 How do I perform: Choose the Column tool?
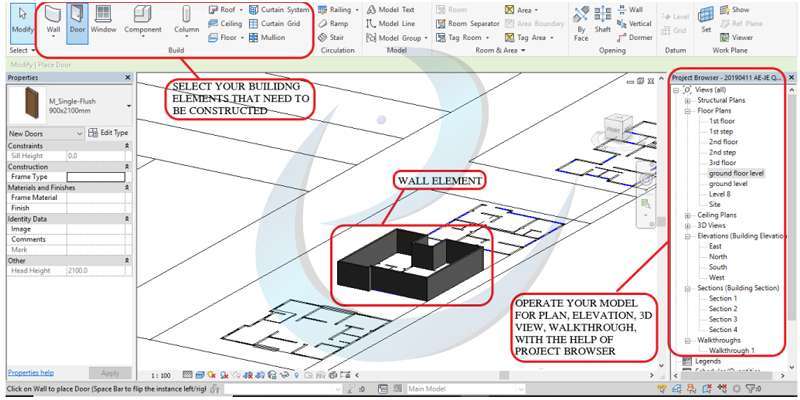pos(187,23)
